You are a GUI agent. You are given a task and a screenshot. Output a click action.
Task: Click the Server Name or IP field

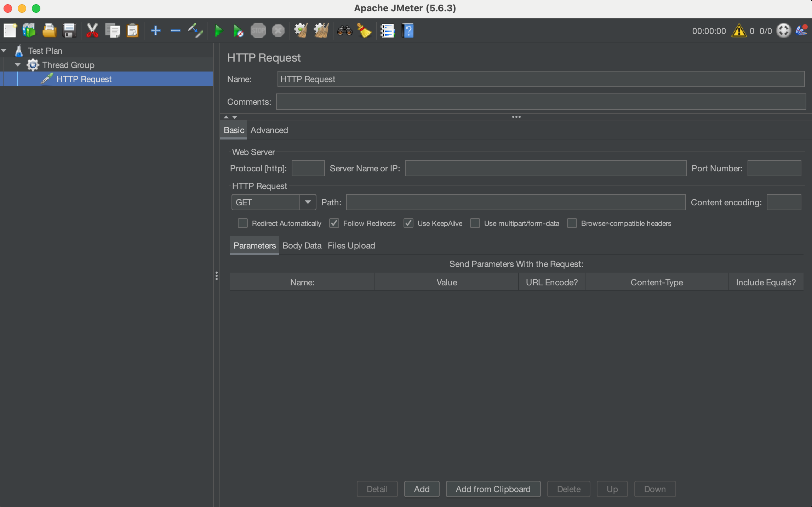545,168
